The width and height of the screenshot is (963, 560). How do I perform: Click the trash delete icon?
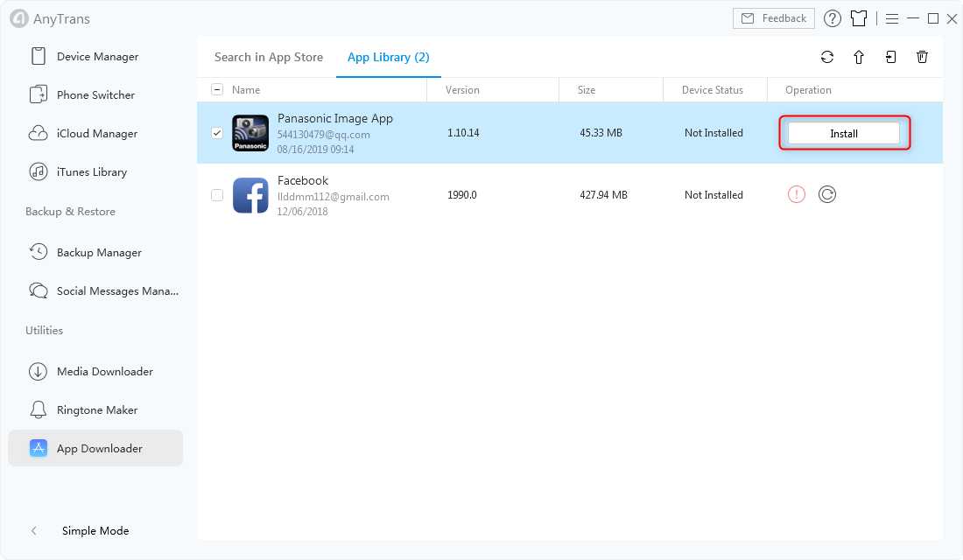click(922, 57)
